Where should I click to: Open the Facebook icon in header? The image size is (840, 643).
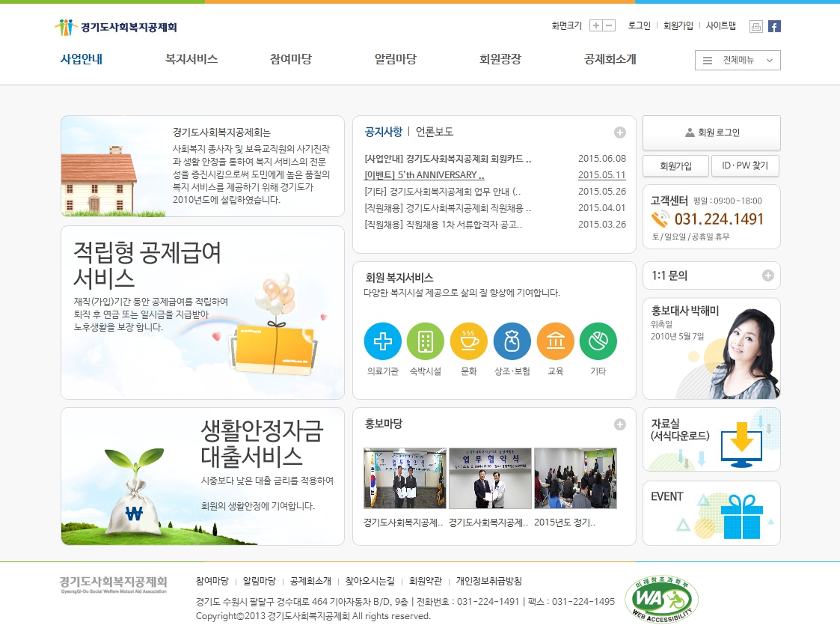[774, 26]
